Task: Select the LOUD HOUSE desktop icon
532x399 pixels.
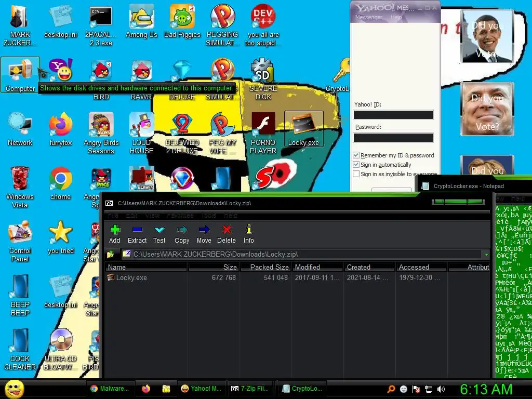Action: click(141, 133)
